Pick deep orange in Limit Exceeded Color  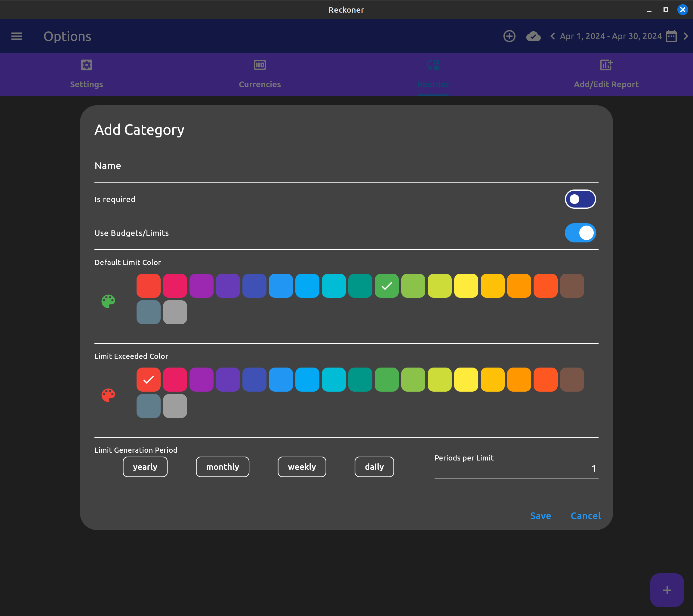tap(545, 380)
